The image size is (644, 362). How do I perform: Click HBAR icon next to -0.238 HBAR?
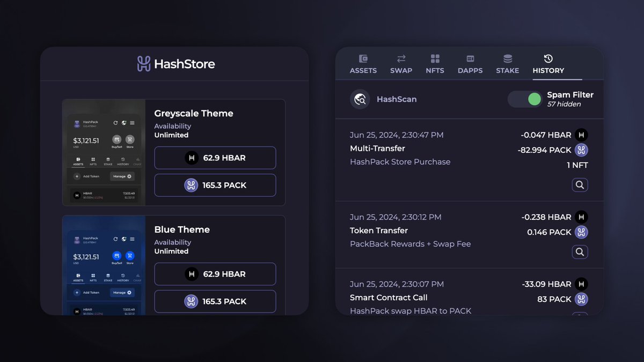[581, 217]
